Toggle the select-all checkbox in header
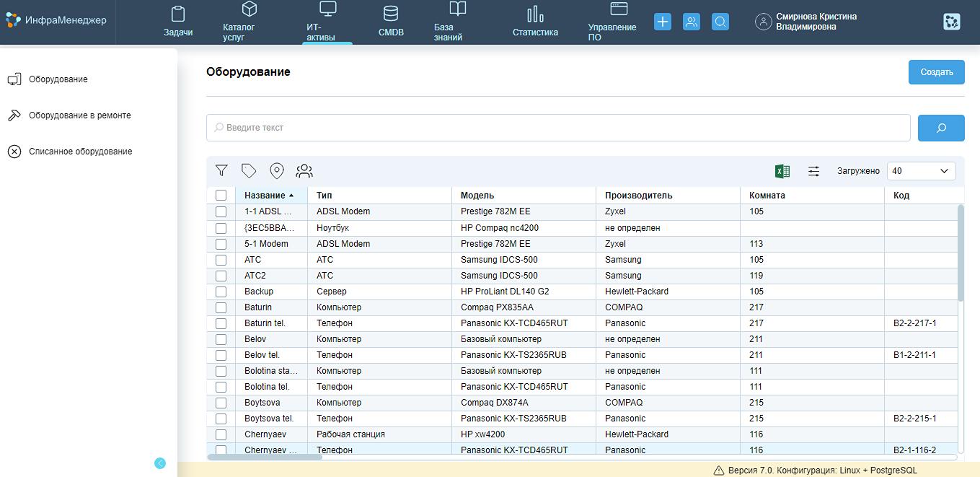This screenshot has height=477, width=980. pos(221,196)
